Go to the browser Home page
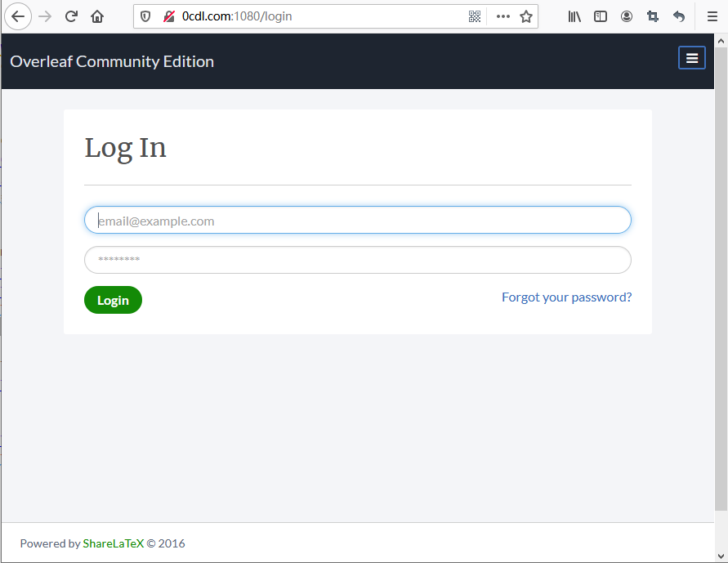Image resolution: width=728 pixels, height=563 pixels. point(97,16)
